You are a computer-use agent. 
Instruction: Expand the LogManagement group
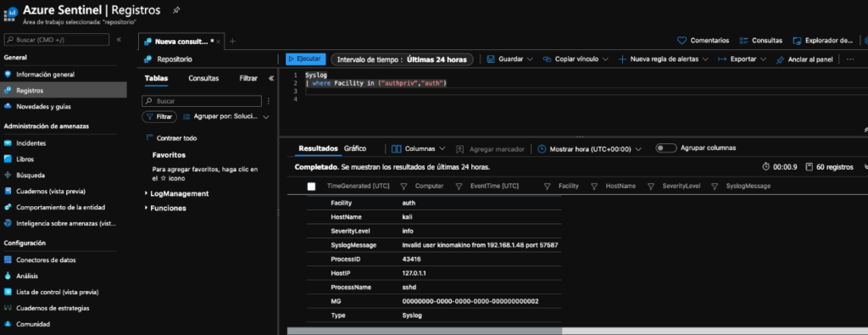[x=177, y=194]
